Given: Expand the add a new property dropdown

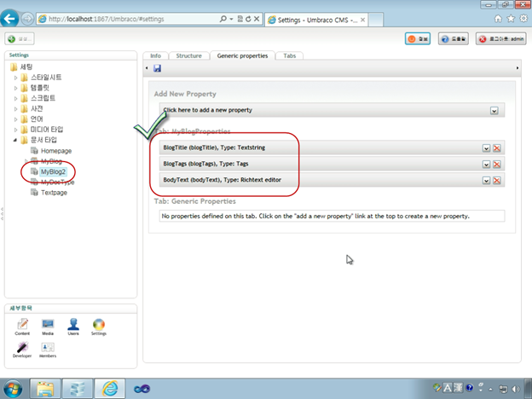Looking at the screenshot, I should point(494,111).
